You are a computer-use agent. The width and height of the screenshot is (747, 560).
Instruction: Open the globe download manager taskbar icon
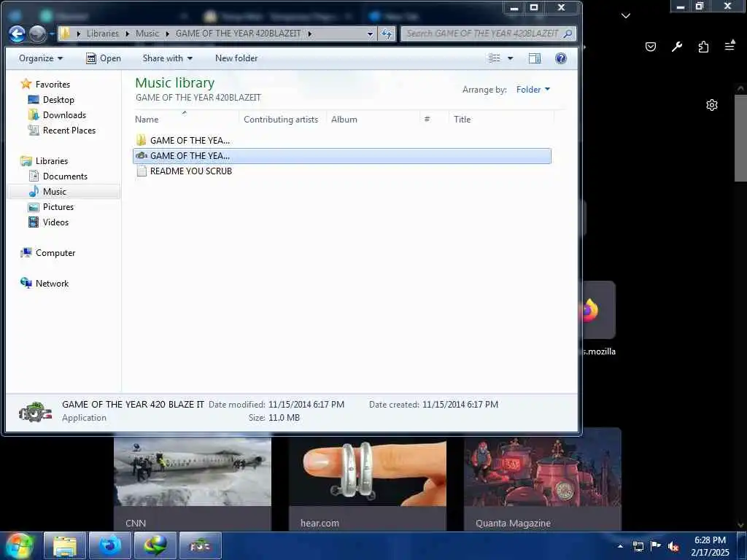(x=155, y=545)
